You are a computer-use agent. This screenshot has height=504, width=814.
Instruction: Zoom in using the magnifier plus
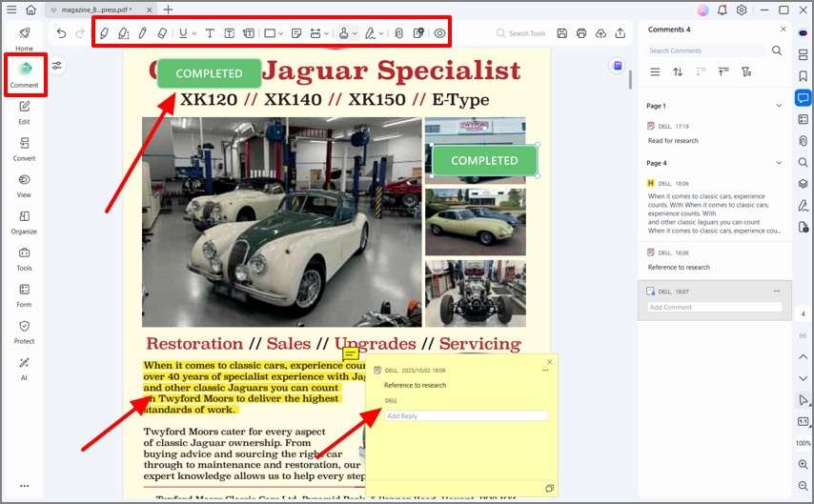(803, 464)
